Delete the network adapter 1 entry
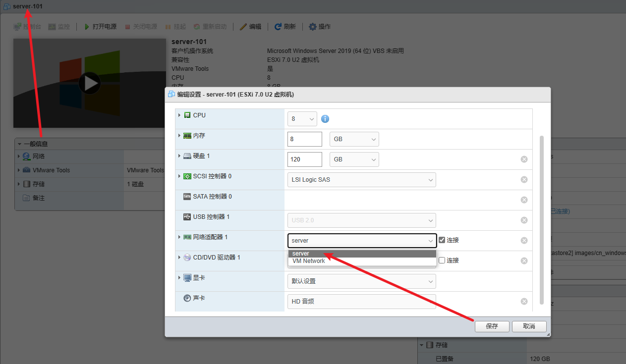The image size is (626, 364). pos(524,241)
